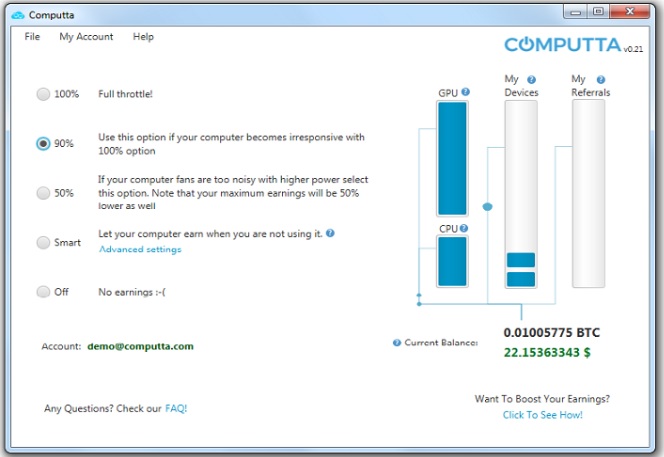Click the 22.15363343 $ balance value
The image size is (664, 457).
pyautogui.click(x=547, y=352)
